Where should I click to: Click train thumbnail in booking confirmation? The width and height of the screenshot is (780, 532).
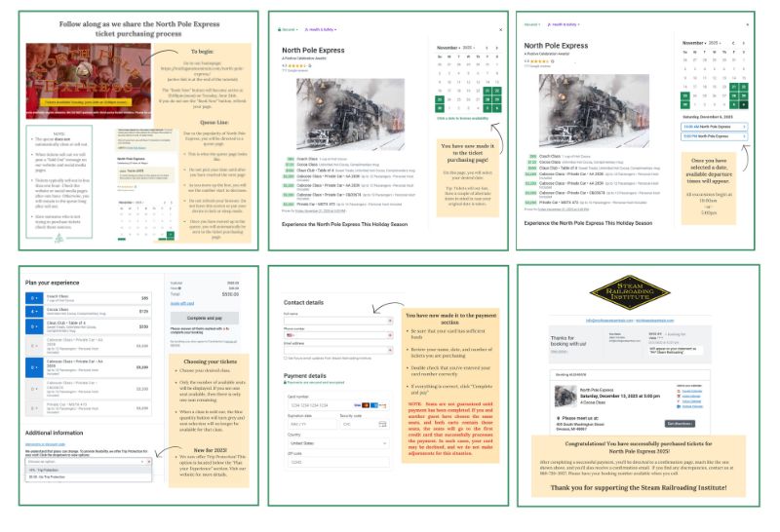point(566,397)
